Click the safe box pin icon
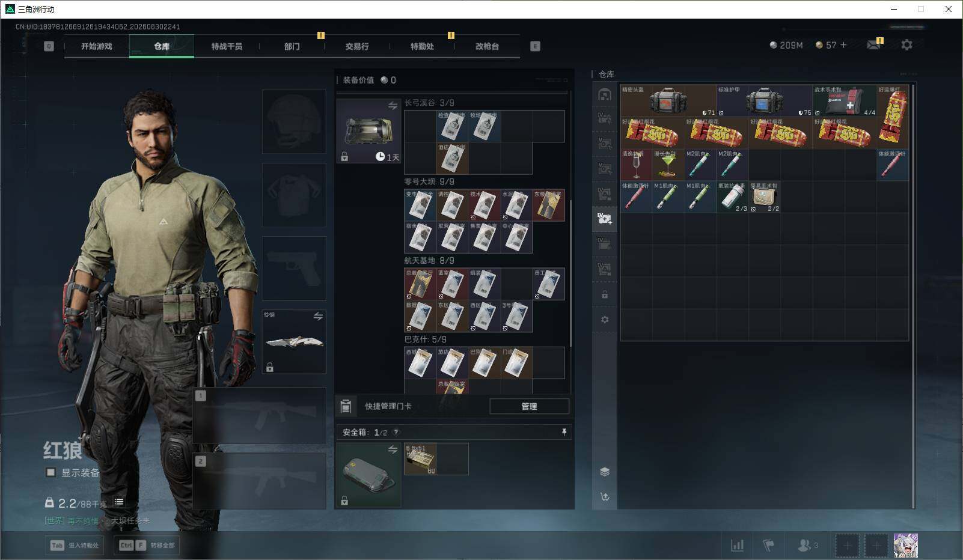 point(564,432)
